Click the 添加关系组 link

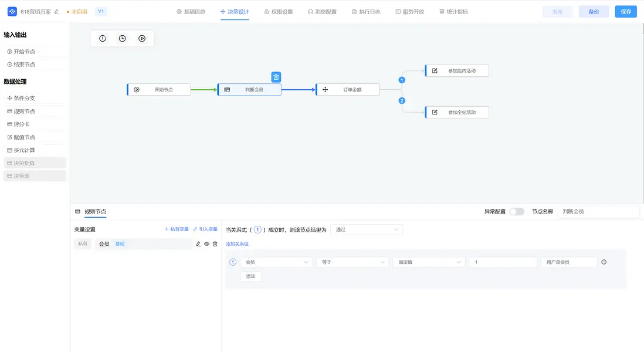tap(237, 244)
